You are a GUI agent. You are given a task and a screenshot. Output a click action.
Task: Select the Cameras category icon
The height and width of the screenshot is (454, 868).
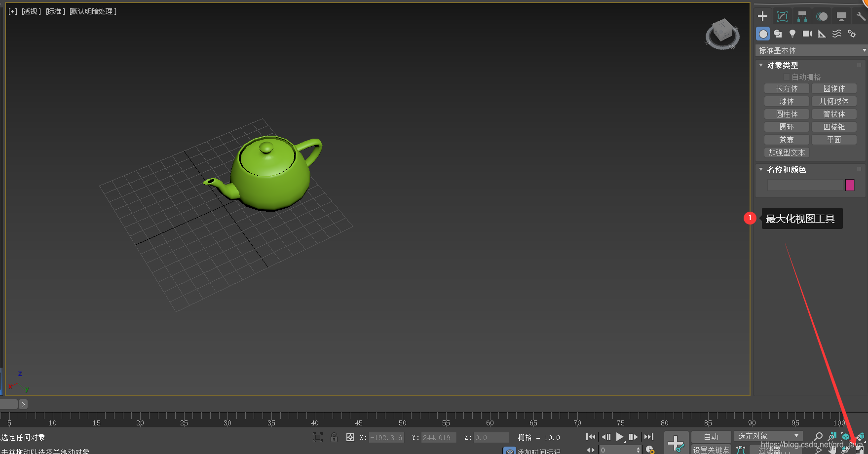click(807, 34)
